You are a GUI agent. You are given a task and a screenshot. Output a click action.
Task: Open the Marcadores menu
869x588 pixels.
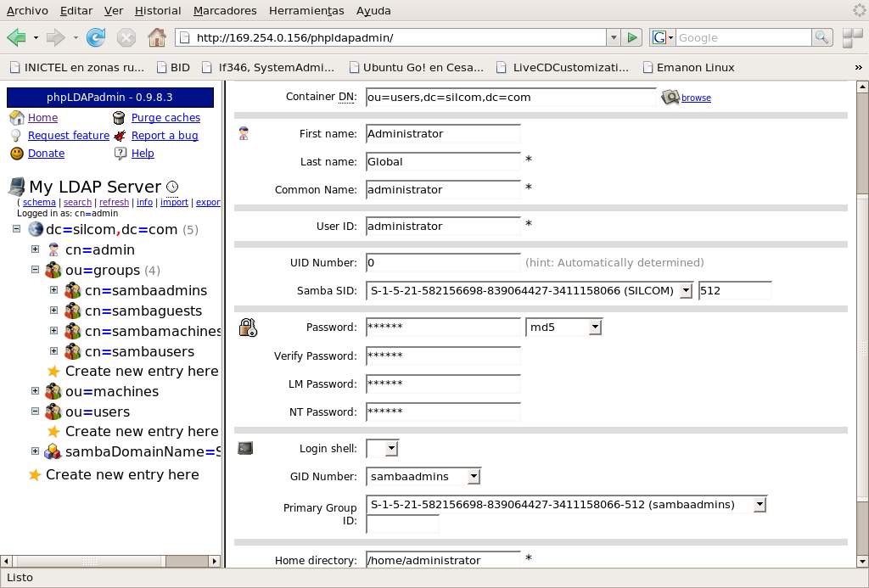coord(225,11)
